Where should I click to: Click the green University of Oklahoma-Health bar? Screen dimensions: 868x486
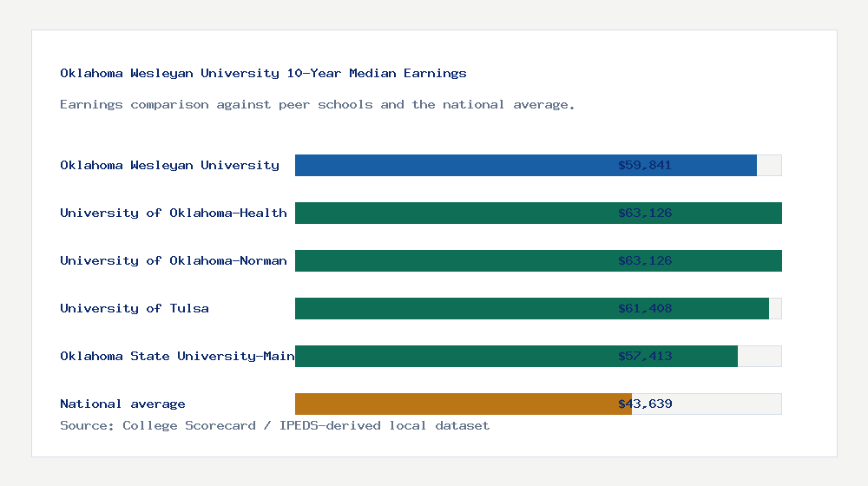538,213
